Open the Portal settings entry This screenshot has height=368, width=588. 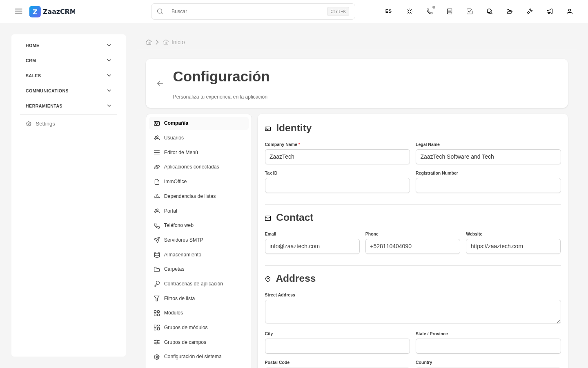tap(199, 211)
